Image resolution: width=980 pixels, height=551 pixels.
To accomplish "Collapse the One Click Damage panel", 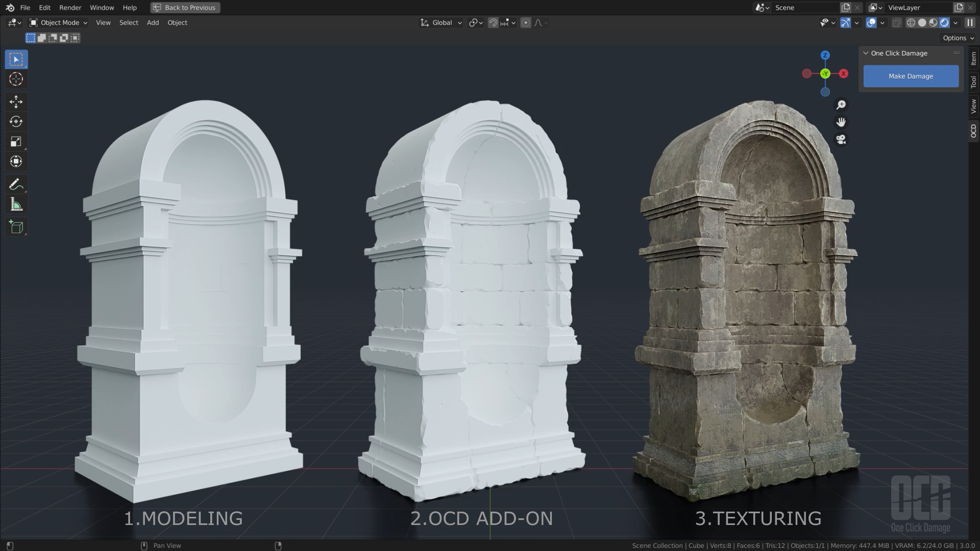I will 866,53.
